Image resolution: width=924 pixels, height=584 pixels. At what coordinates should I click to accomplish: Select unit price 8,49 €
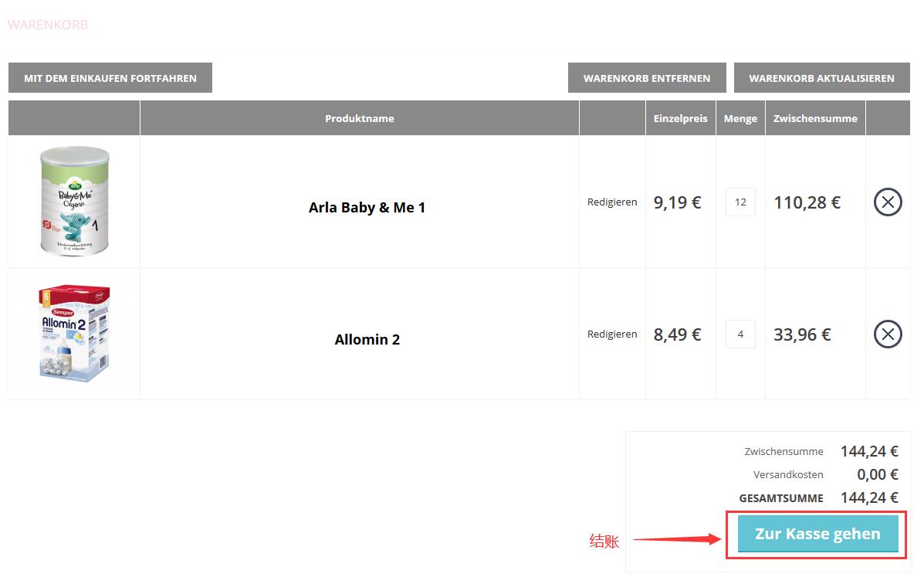click(677, 335)
